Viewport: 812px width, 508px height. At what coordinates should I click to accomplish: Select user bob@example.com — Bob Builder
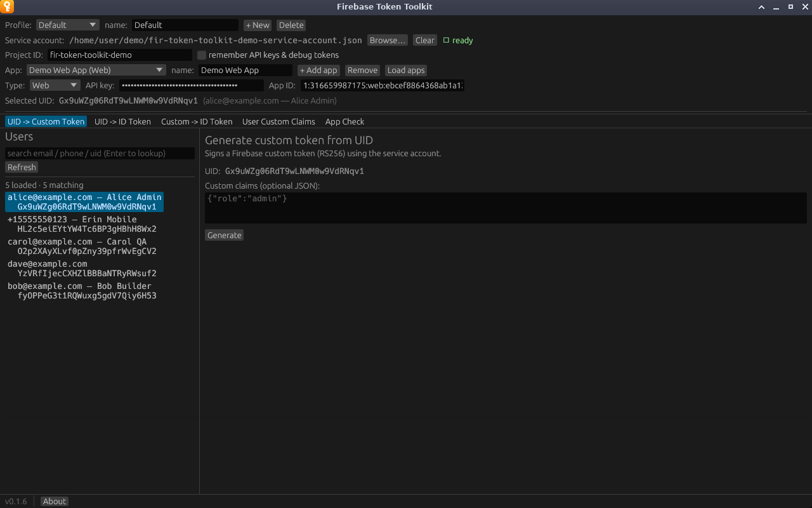coord(82,291)
